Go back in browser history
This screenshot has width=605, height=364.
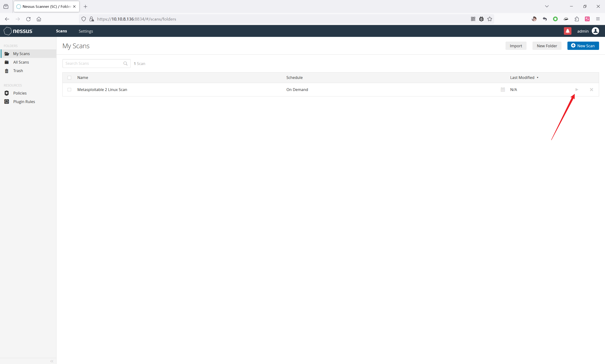tap(7, 19)
